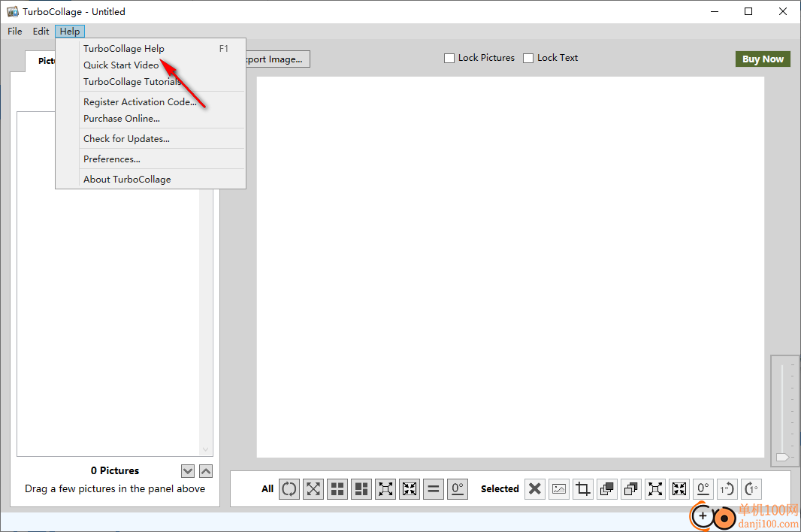Close the open Help menu

[x=70, y=31]
